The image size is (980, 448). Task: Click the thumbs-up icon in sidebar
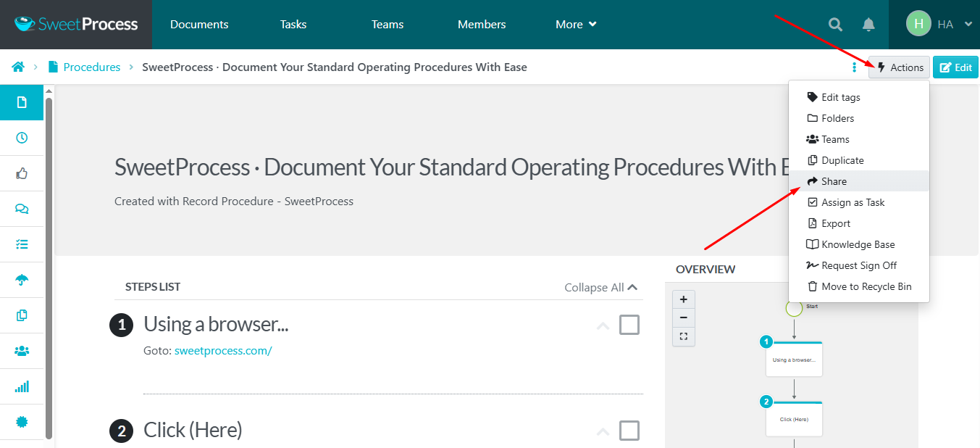point(22,173)
